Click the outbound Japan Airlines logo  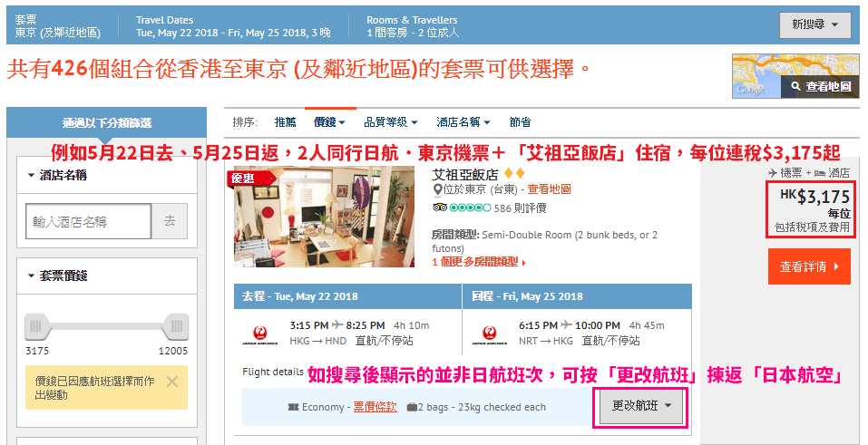coord(259,334)
